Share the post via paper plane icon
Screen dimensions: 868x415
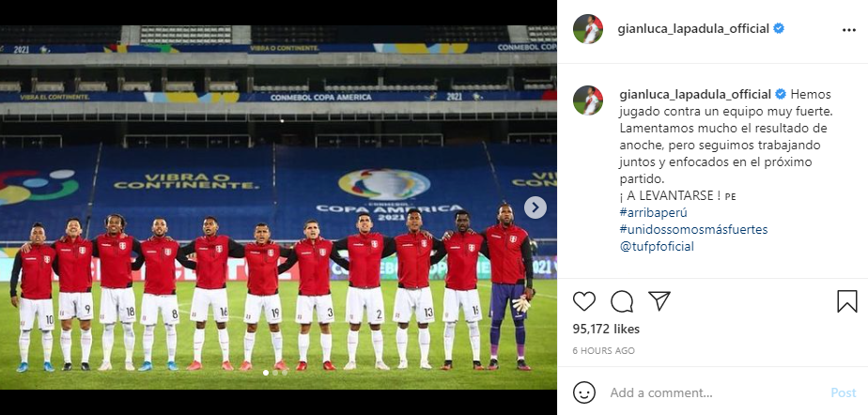coord(659,301)
